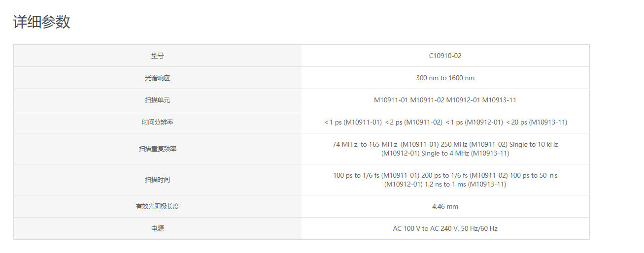Select the 时间分辨率 row label
Image resolution: width=644 pixels, height=253 pixels.
tap(157, 122)
